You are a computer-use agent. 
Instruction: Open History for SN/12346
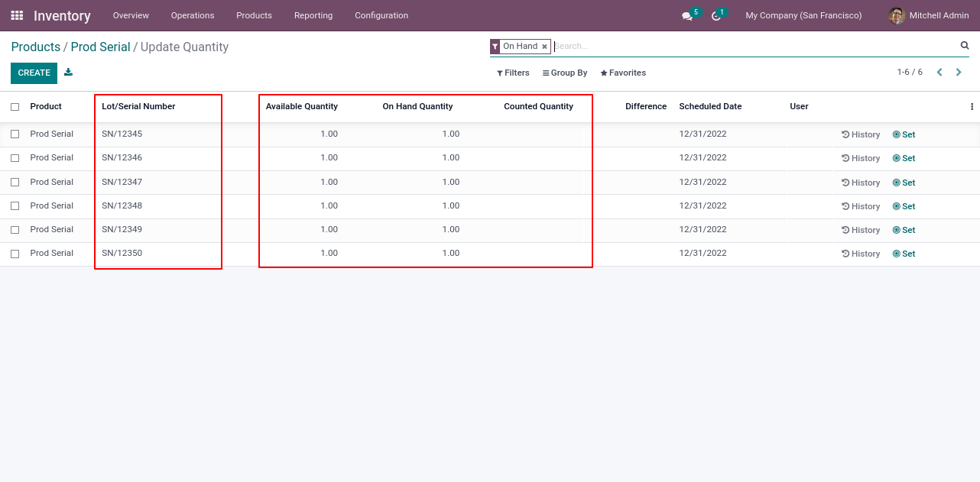861,158
